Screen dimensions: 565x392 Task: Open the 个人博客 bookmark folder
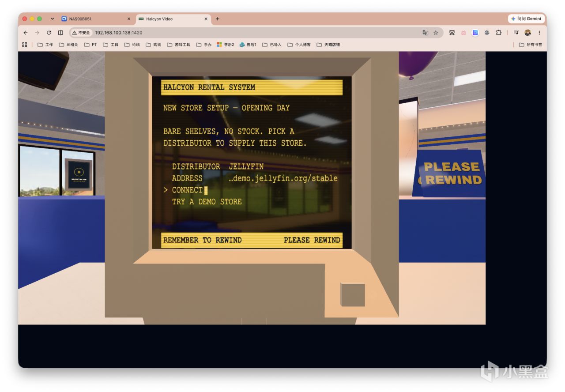pos(299,45)
